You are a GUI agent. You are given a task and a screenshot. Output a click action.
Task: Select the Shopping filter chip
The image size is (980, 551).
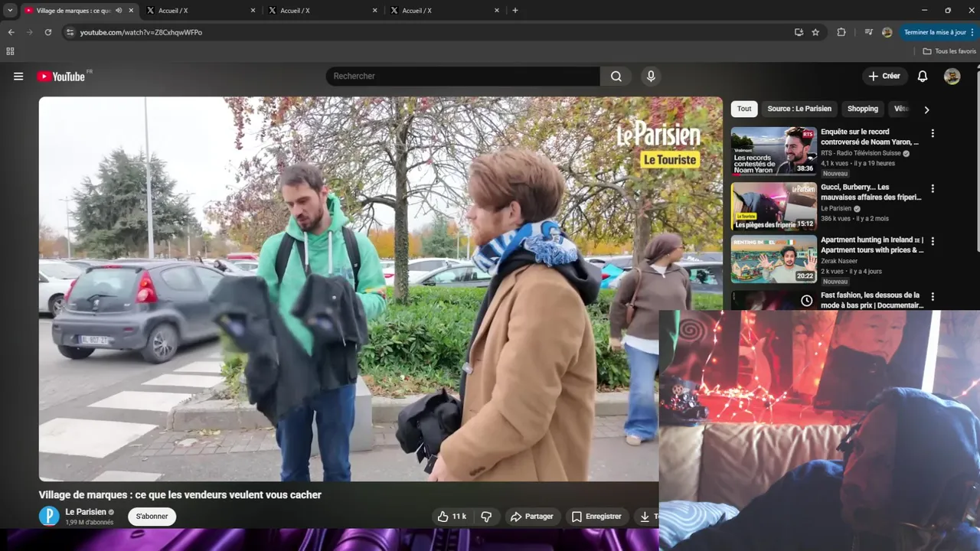pyautogui.click(x=863, y=109)
